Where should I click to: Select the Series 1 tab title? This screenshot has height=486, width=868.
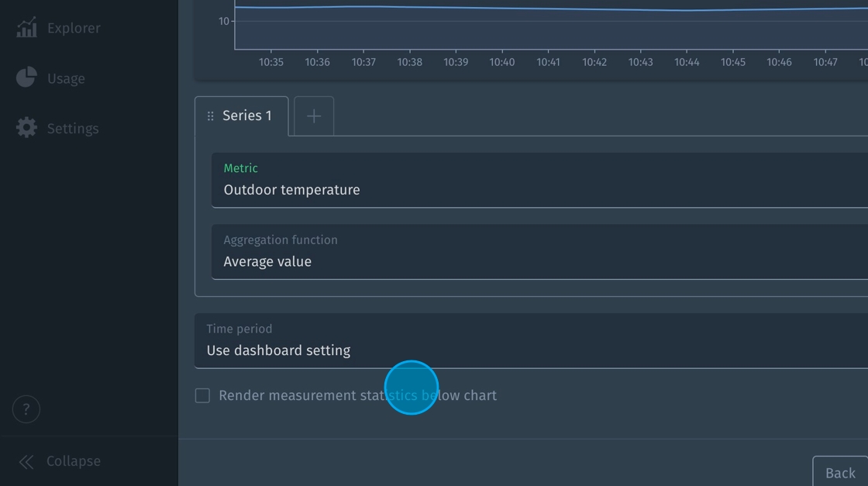(247, 116)
